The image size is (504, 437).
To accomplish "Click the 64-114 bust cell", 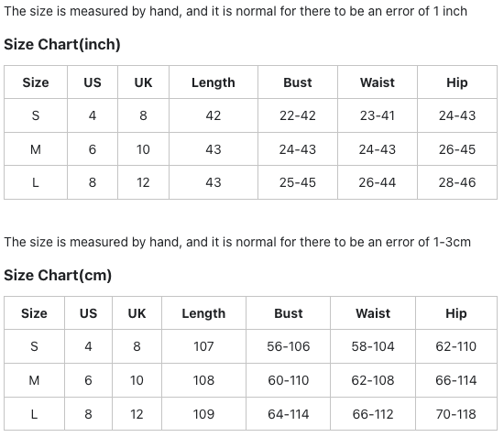I will pyautogui.click(x=289, y=414).
